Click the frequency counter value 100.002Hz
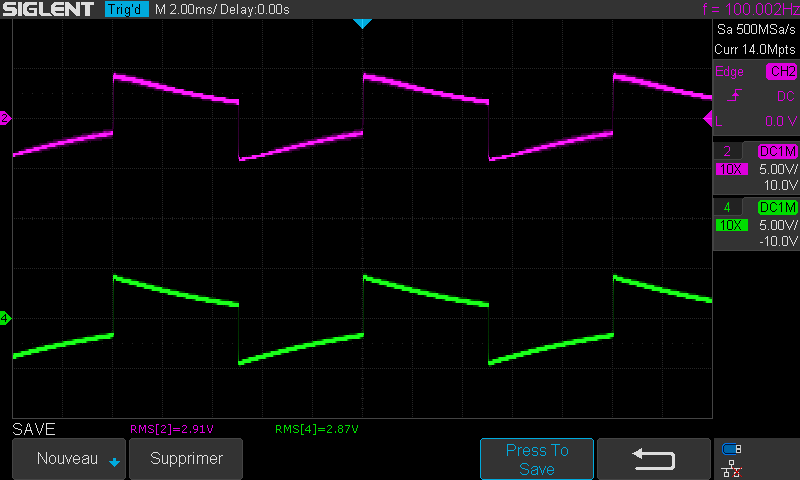 [x=762, y=9]
